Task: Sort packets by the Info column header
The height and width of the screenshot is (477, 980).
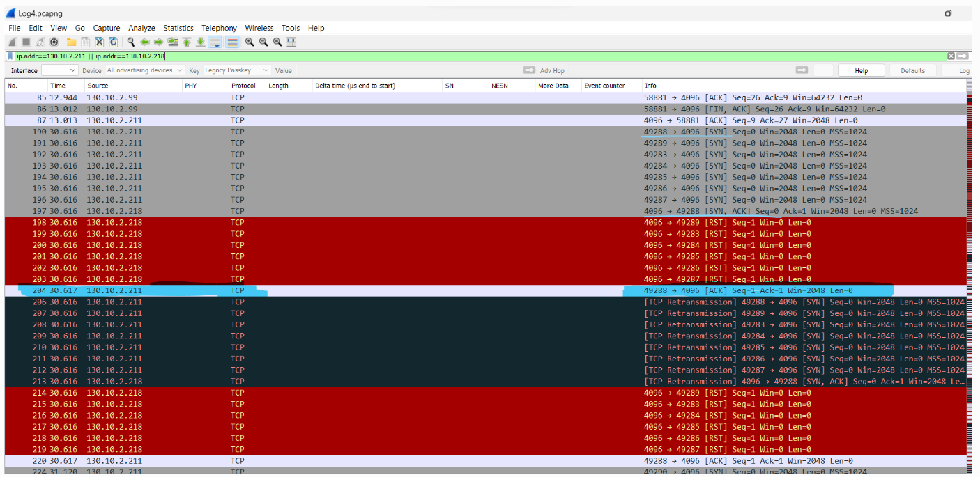Action: click(804, 86)
